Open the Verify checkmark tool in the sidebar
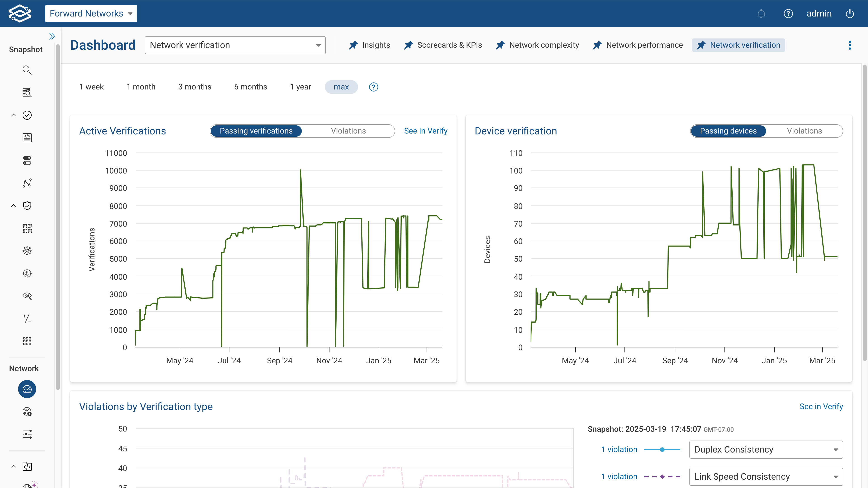 pyautogui.click(x=27, y=115)
